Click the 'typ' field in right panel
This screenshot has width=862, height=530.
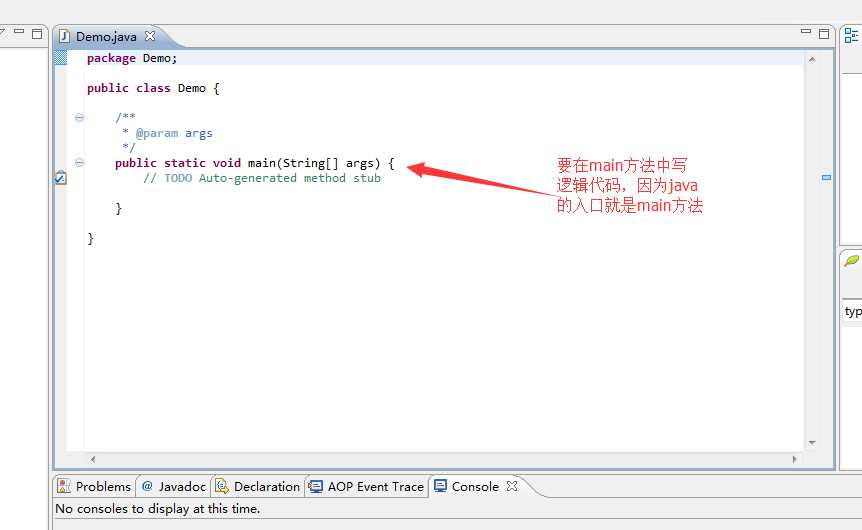pos(853,312)
